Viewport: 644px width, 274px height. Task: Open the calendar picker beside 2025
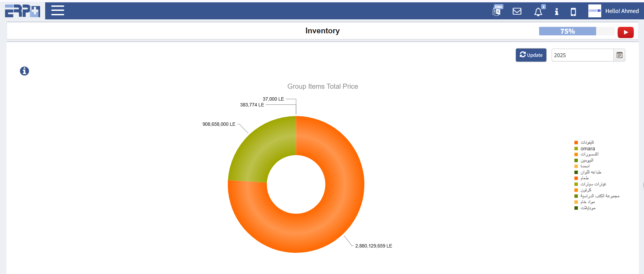click(x=619, y=55)
